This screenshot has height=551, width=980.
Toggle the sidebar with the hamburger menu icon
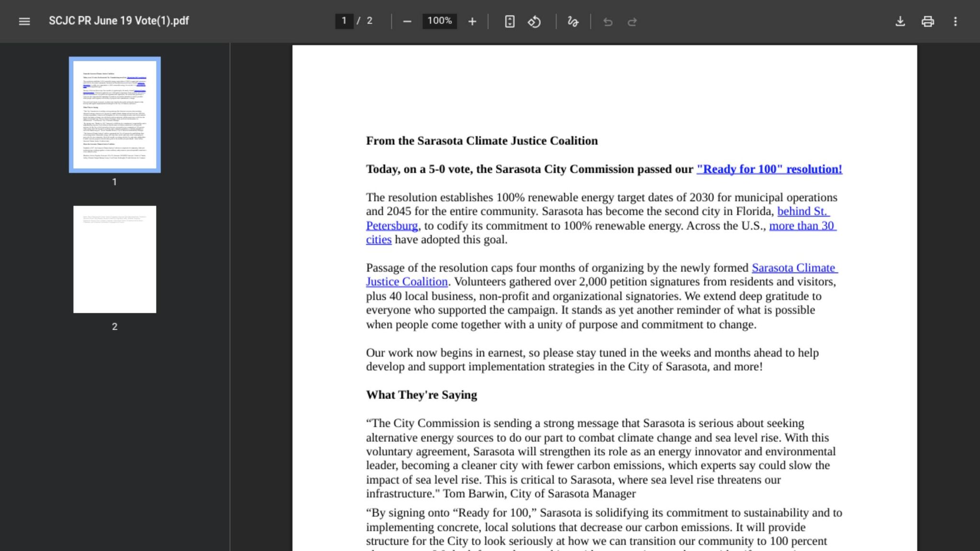(x=24, y=21)
